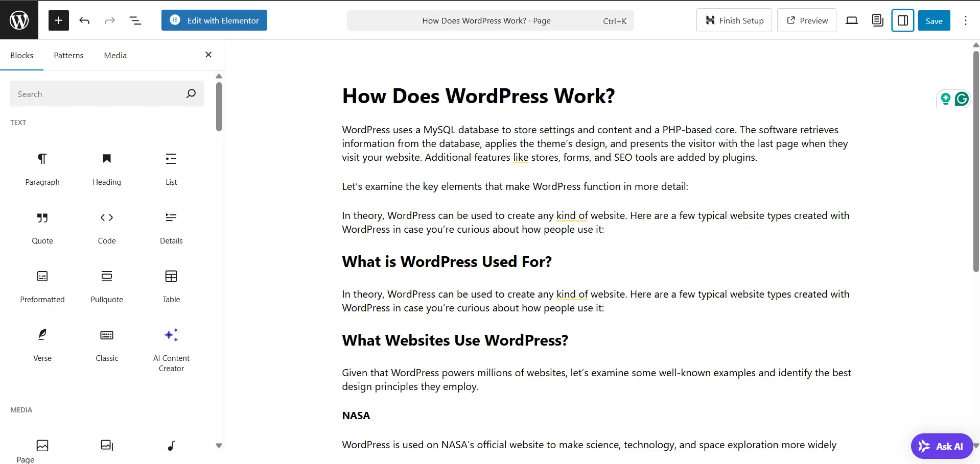980x464 pixels.
Task: Insert a Verse block
Action: [x=42, y=346]
